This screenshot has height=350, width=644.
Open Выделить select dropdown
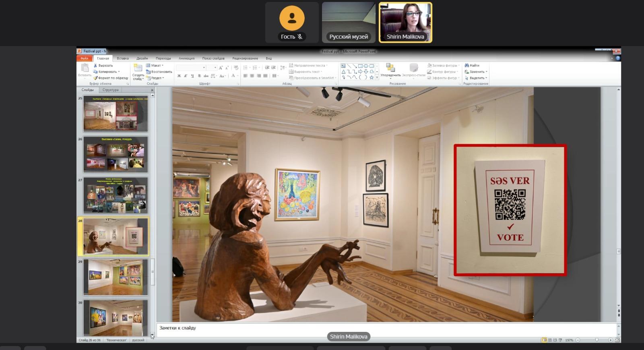click(476, 78)
